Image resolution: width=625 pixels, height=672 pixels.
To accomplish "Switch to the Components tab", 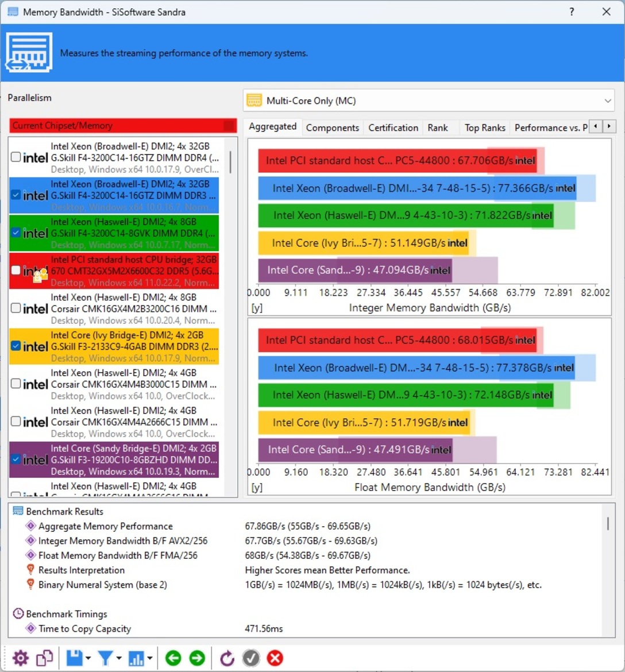I will (x=333, y=128).
